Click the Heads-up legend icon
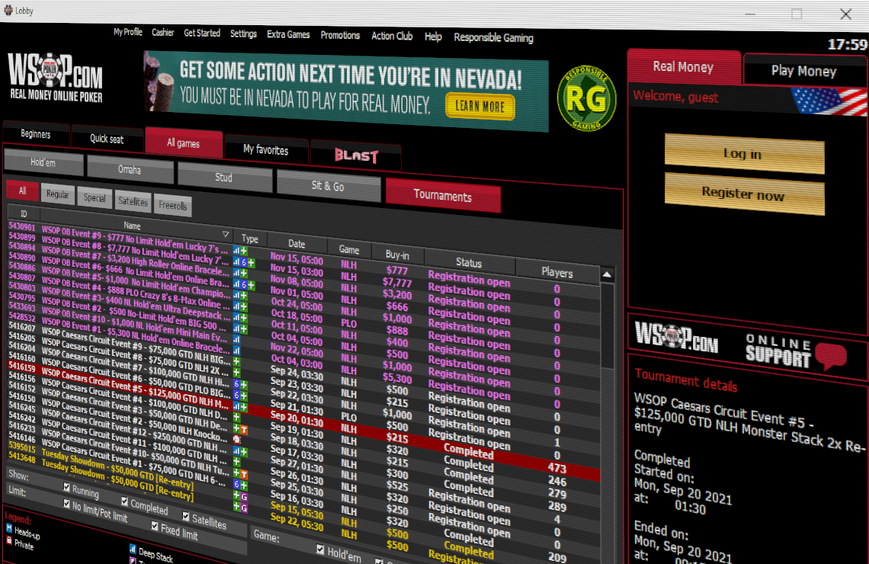This screenshot has width=869, height=564. 9,527
